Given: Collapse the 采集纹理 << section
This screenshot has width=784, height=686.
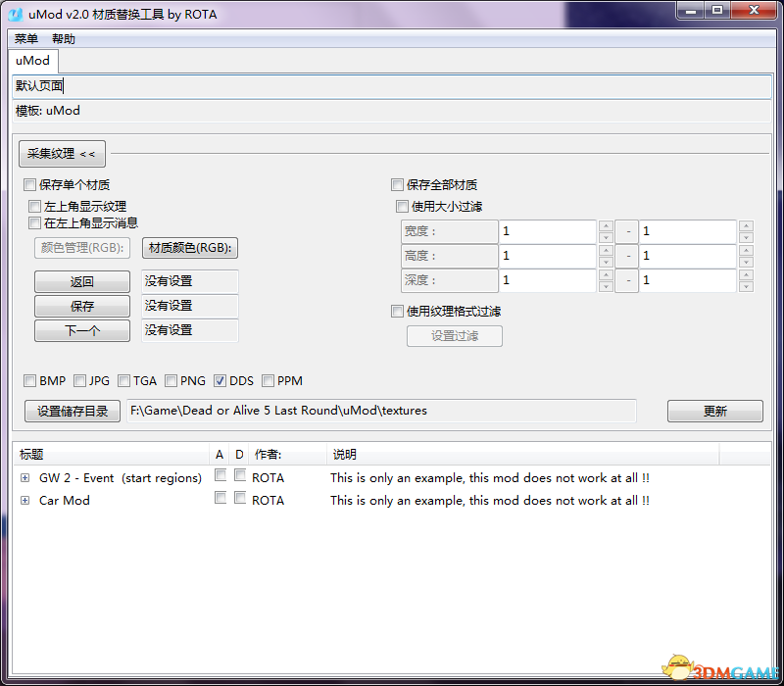Looking at the screenshot, I should [x=62, y=154].
